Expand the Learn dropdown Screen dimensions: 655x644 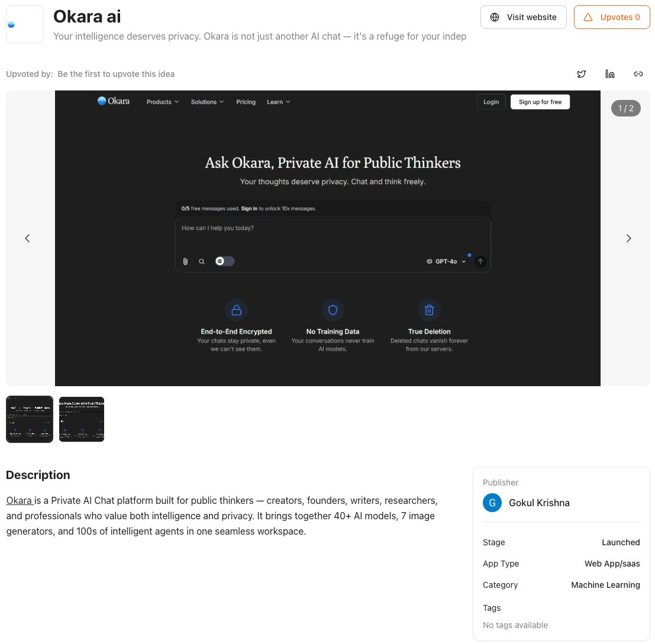(x=278, y=102)
